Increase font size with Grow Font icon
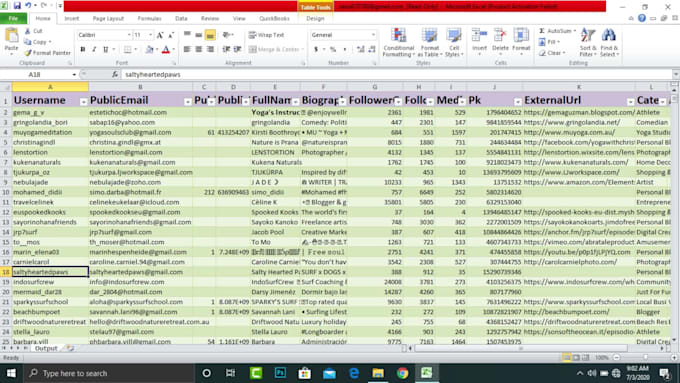Image resolution: width=680 pixels, height=383 pixels. click(160, 35)
